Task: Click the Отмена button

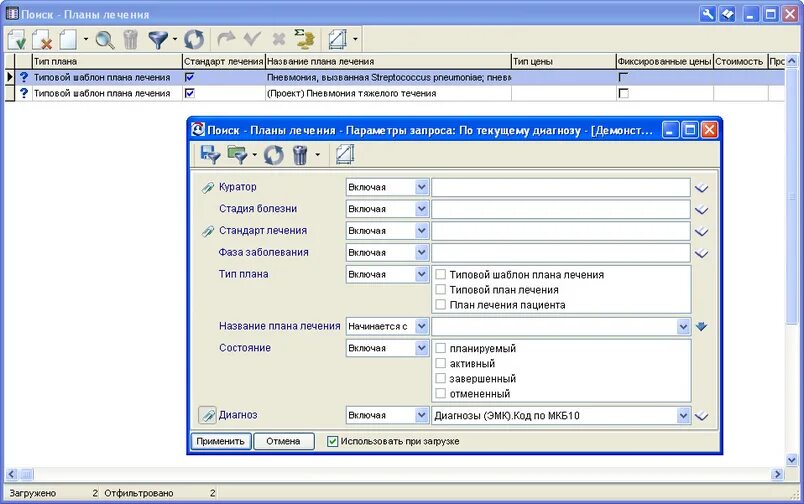Action: tap(284, 441)
